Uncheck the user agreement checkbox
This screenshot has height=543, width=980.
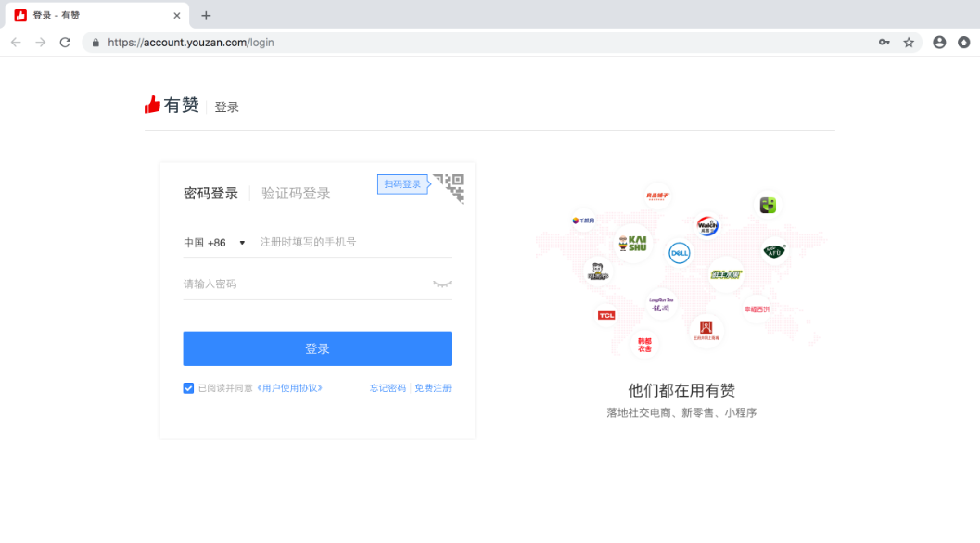pos(188,388)
